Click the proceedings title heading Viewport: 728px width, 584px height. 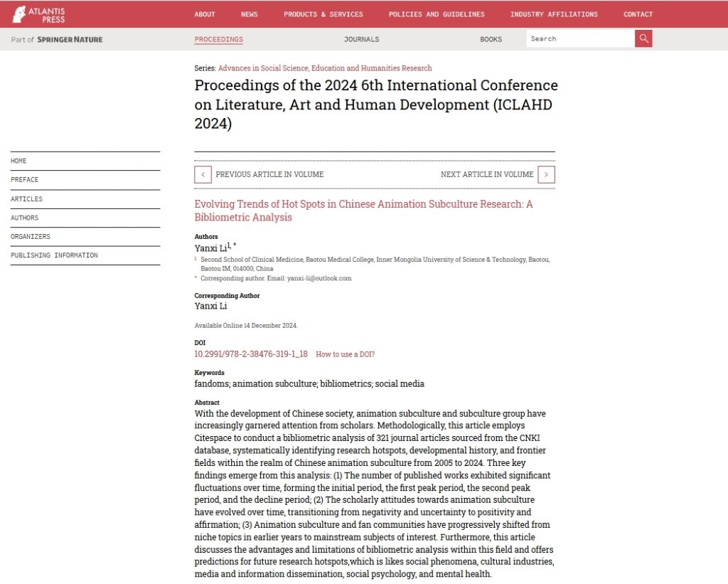[x=376, y=105]
